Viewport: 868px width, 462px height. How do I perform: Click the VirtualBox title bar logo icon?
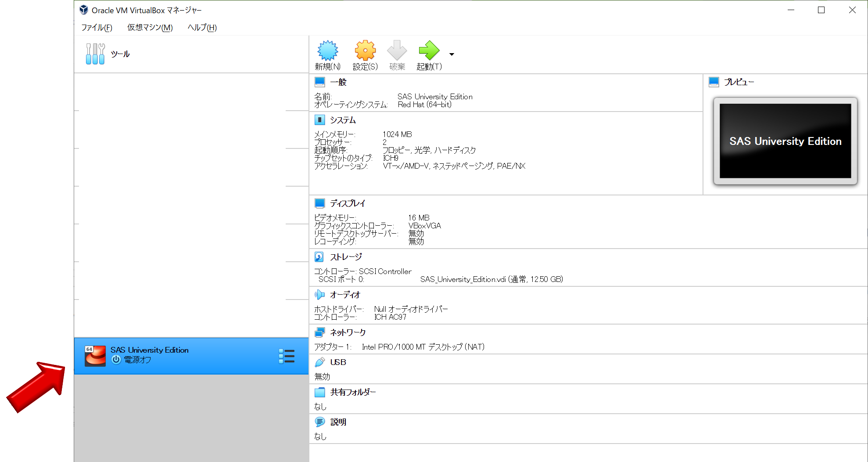[84, 10]
